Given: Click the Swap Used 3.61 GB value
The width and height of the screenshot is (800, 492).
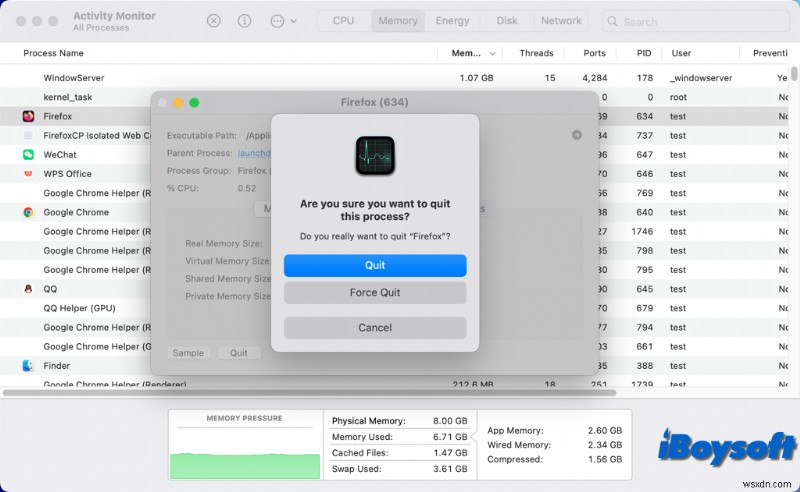Looking at the screenshot, I should [x=450, y=469].
